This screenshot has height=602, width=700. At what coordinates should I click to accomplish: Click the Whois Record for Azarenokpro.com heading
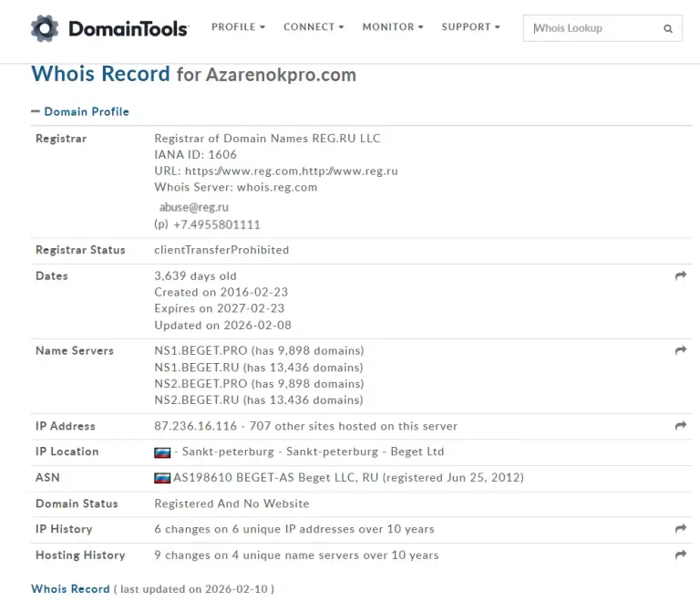pos(194,74)
